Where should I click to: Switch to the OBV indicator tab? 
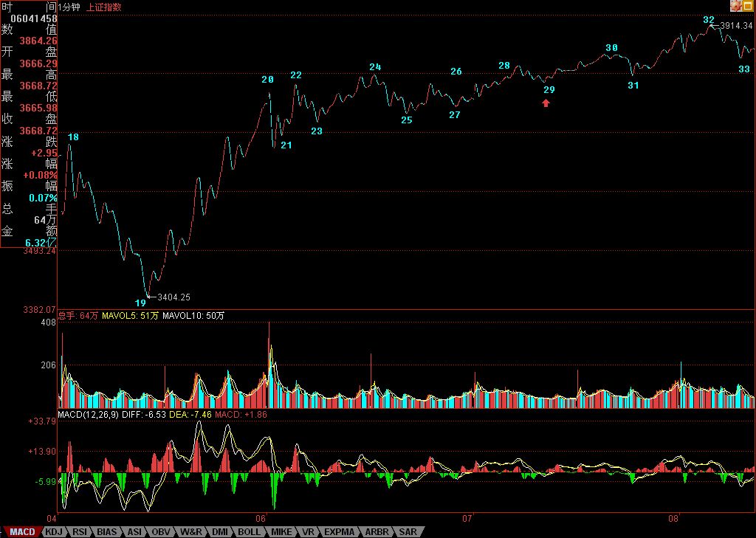pyautogui.click(x=161, y=531)
